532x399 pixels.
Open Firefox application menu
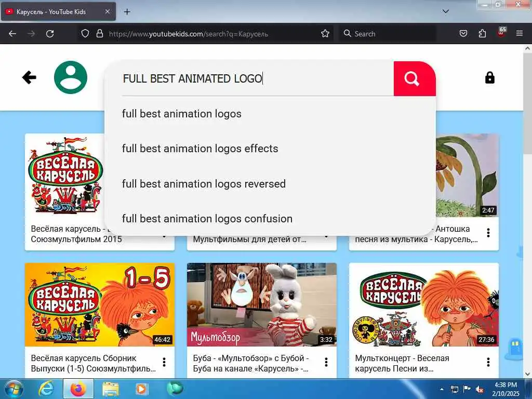[x=519, y=34]
